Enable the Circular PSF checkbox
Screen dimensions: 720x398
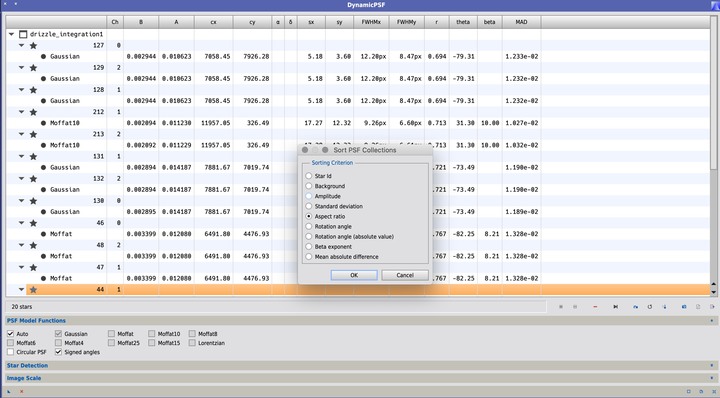tap(11, 352)
